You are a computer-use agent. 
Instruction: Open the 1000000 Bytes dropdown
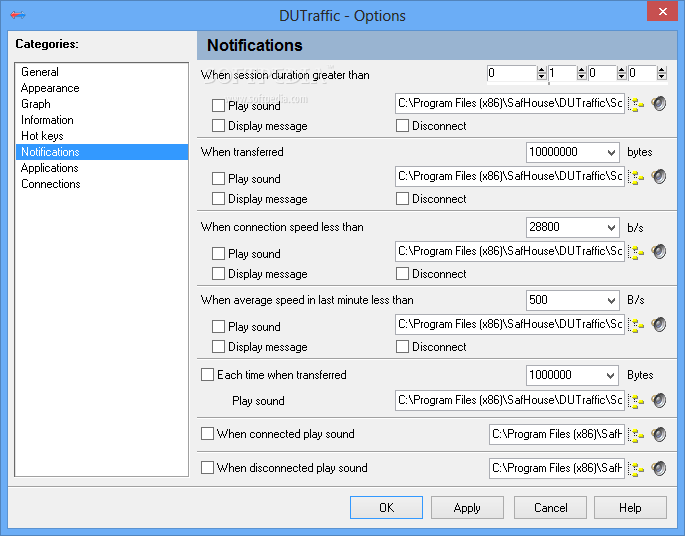[x=611, y=376]
